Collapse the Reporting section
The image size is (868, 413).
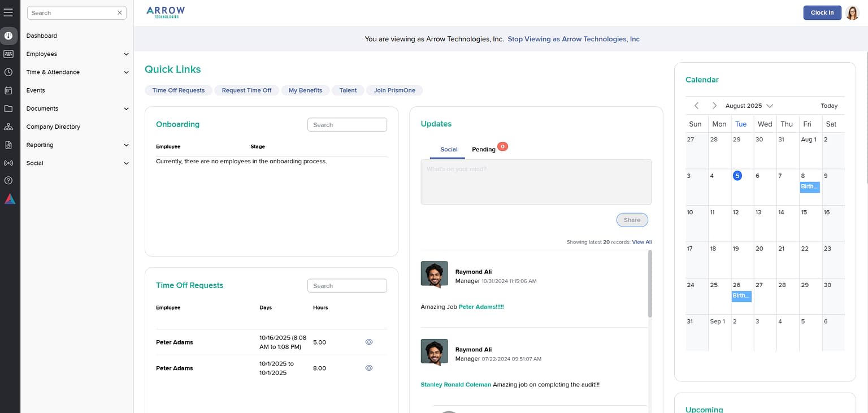(125, 145)
